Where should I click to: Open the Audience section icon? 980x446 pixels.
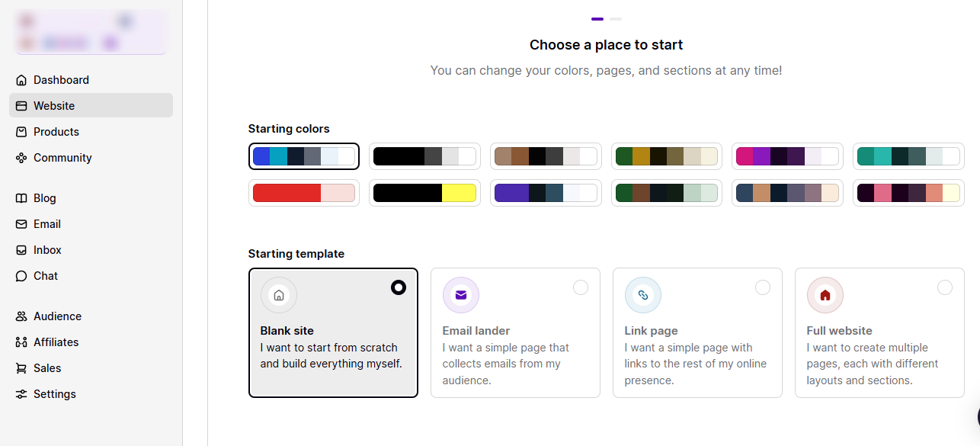(x=21, y=316)
